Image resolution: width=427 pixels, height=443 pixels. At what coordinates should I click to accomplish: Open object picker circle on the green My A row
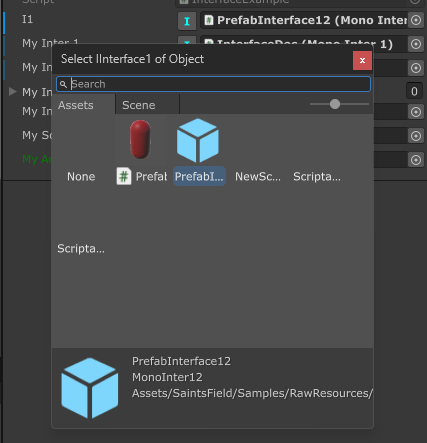pyautogui.click(x=416, y=160)
